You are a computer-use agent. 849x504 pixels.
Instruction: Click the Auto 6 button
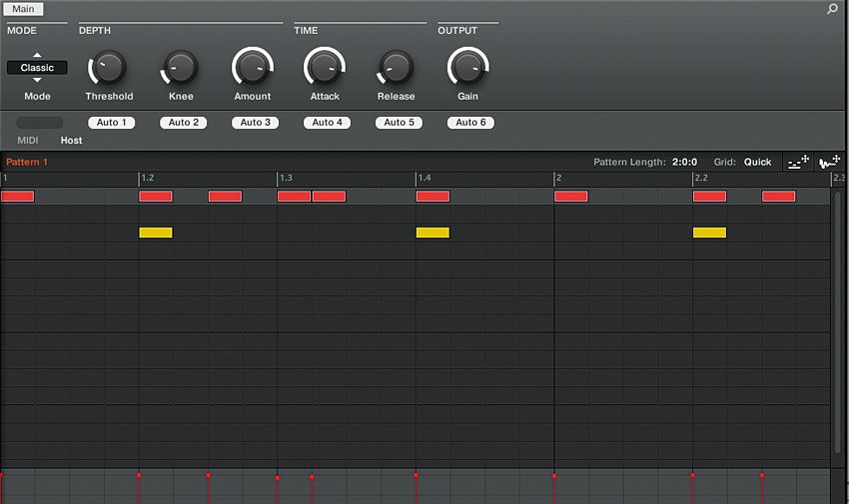coord(470,122)
